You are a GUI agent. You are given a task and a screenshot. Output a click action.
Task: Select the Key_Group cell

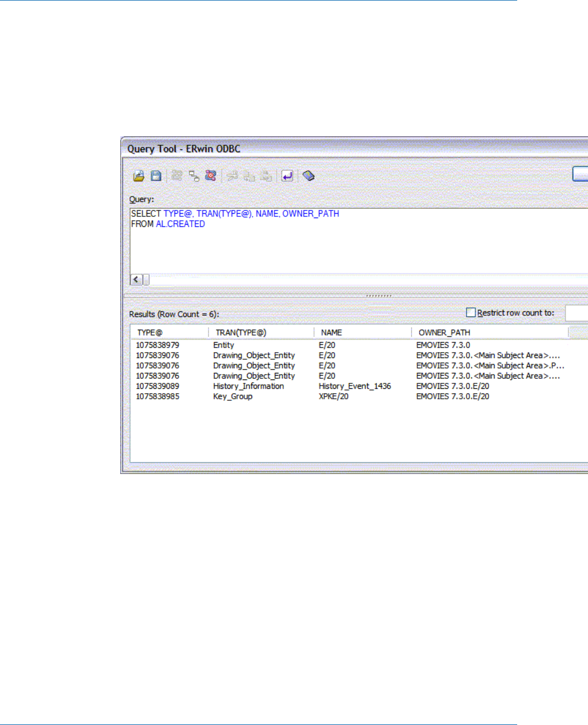click(x=233, y=396)
